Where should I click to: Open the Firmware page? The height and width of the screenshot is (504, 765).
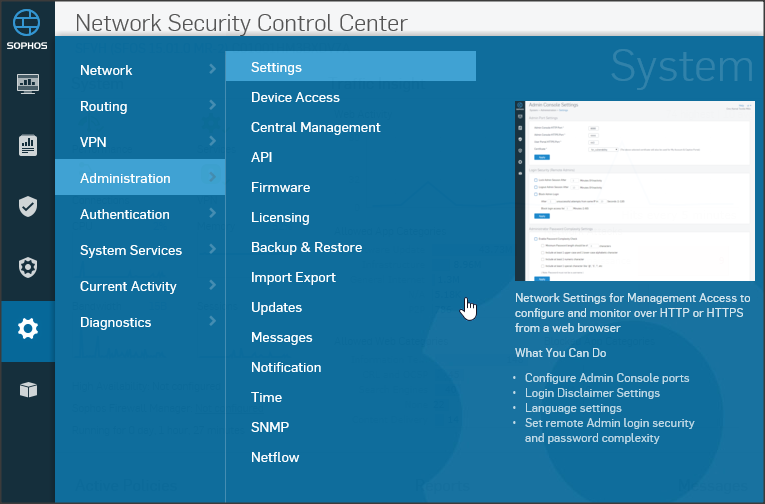pos(280,187)
